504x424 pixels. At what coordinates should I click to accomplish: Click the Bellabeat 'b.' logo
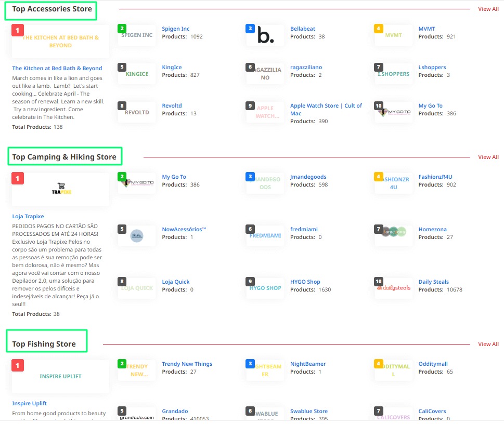pos(265,36)
